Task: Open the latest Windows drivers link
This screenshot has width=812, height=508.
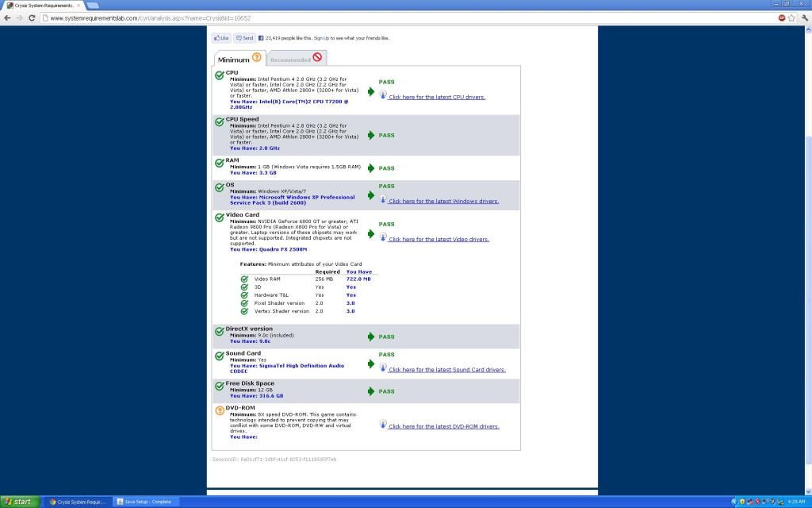Action: point(443,202)
